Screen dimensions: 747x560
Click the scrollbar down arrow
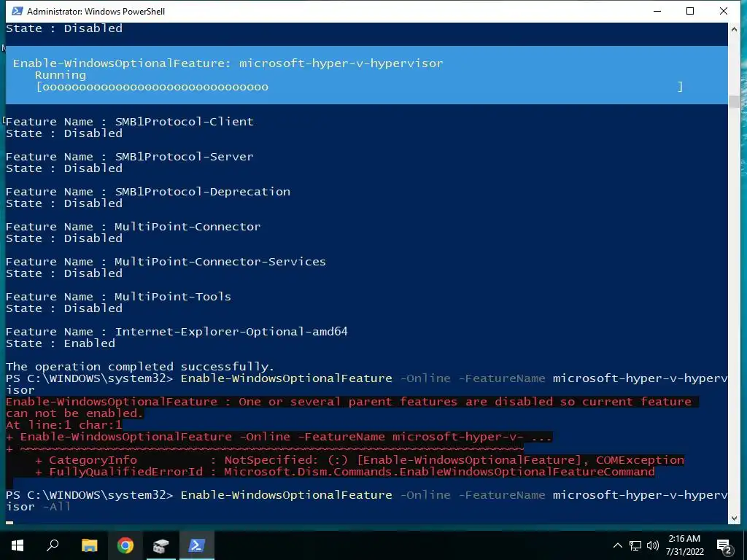tap(734, 518)
